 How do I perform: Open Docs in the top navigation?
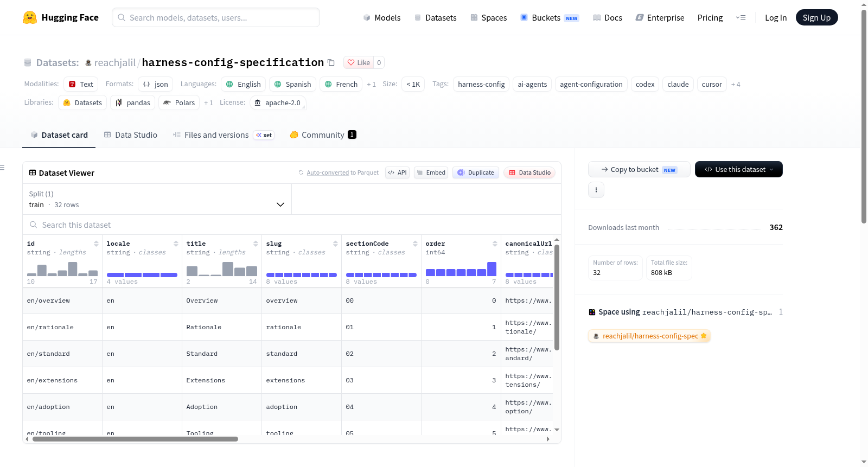click(x=608, y=17)
